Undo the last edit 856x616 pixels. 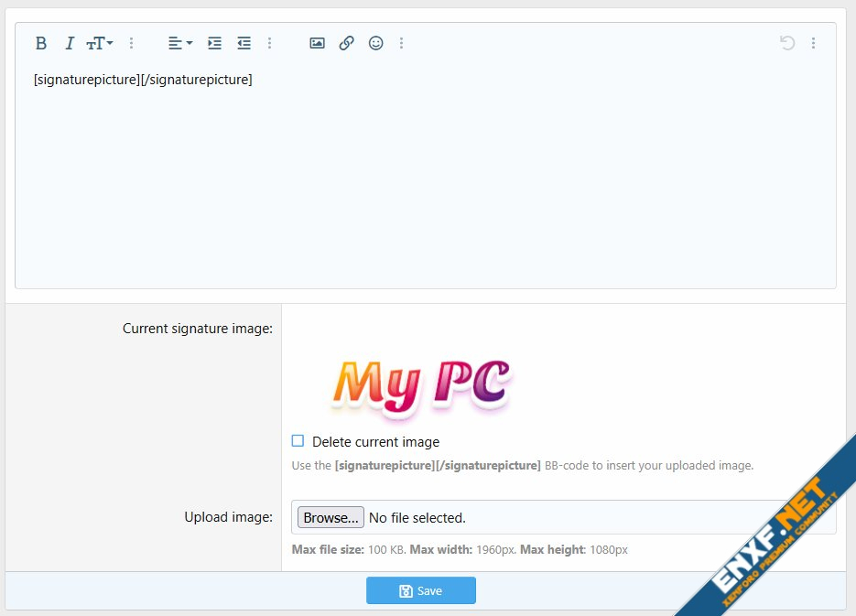[x=786, y=43]
